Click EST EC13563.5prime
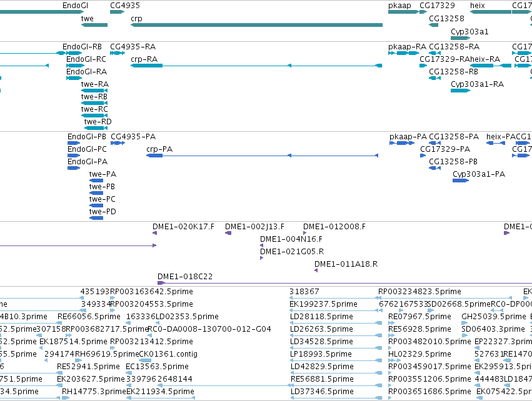 [x=157, y=367]
